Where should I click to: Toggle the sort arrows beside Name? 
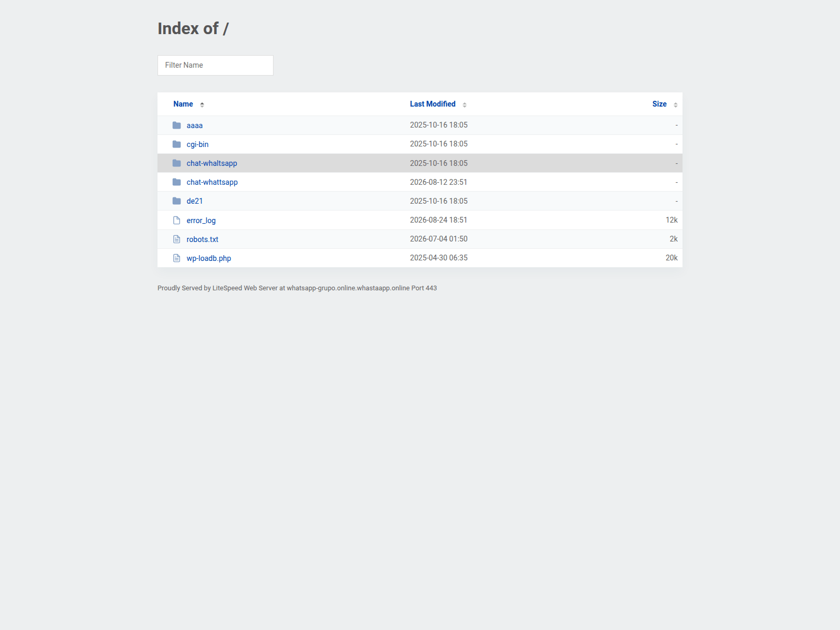tap(202, 104)
